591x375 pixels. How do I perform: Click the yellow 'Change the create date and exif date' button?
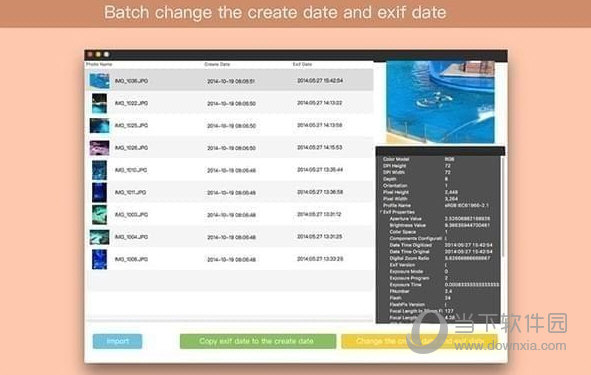pos(419,341)
